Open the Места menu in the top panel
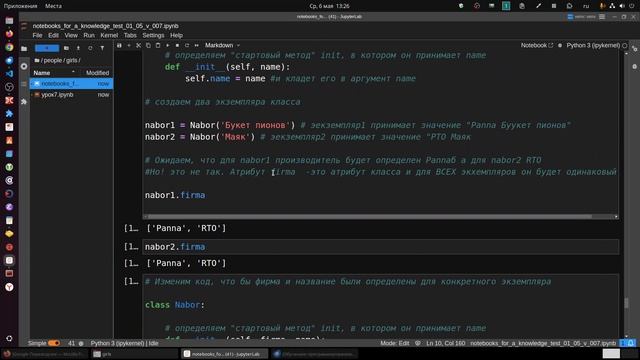The width and height of the screenshot is (640, 360). 53,6
